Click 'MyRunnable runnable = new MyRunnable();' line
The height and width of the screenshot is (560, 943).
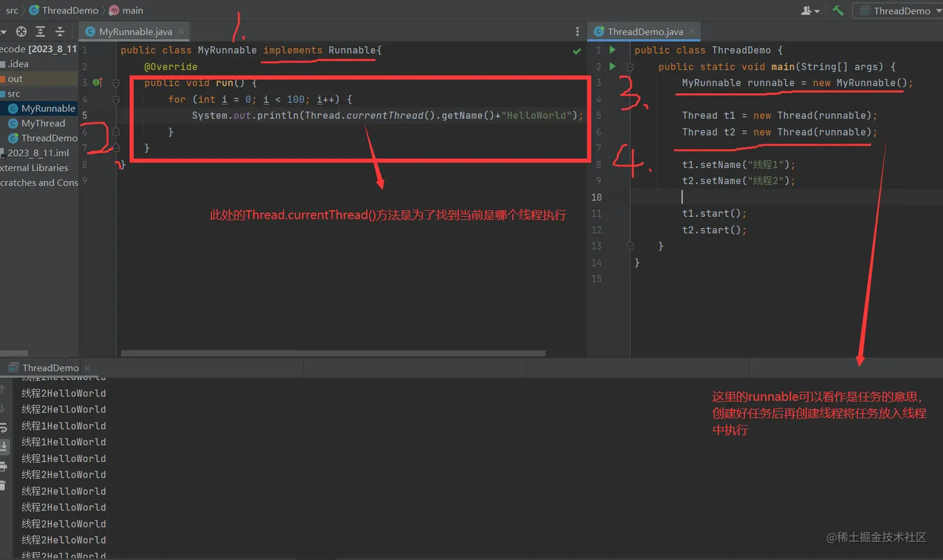click(797, 83)
